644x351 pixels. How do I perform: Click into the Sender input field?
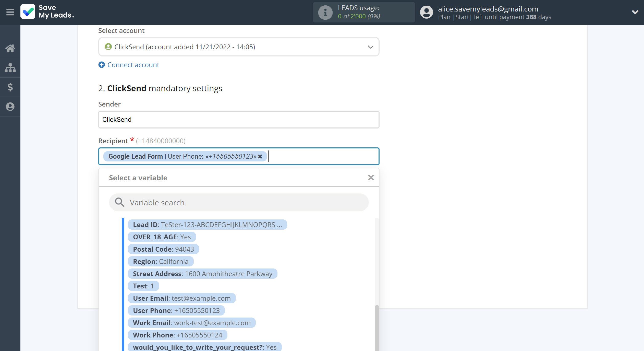tap(239, 120)
